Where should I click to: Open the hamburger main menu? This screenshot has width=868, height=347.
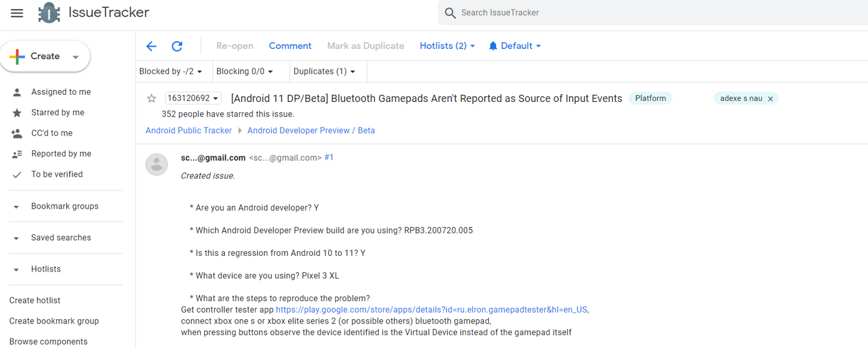point(17,13)
